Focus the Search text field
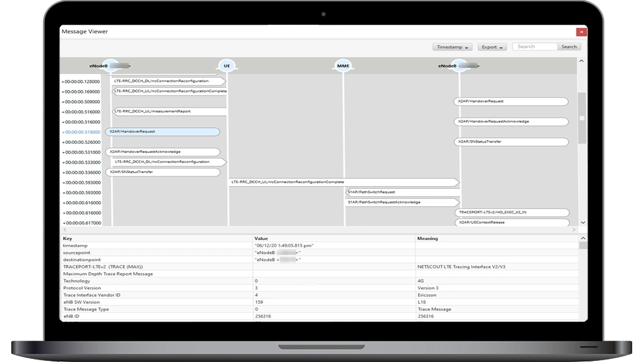This screenshot has width=644, height=362. (x=535, y=47)
